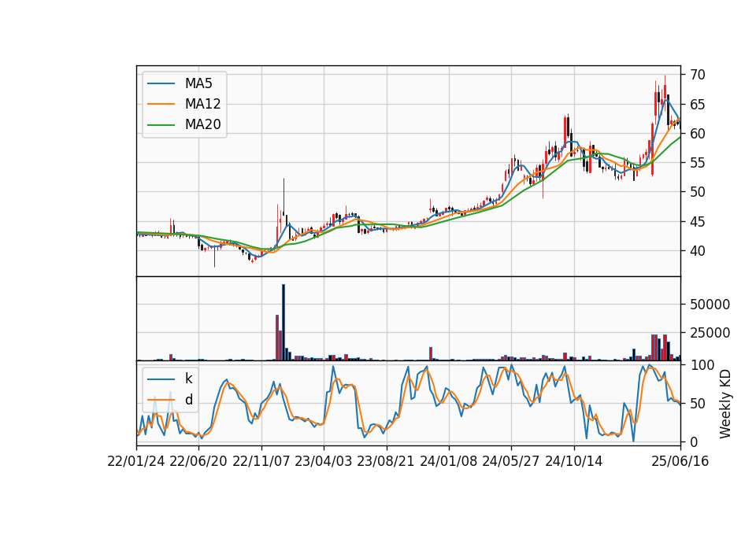Click the 25/06/16 date tick label
756x543 pixels.
[x=680, y=461]
